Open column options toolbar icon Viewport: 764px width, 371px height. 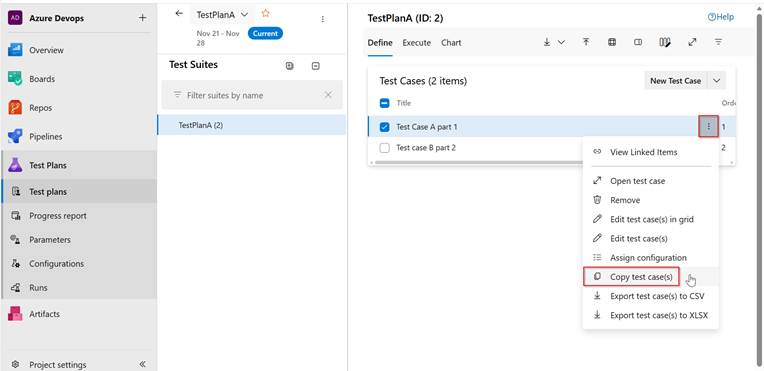coord(665,42)
